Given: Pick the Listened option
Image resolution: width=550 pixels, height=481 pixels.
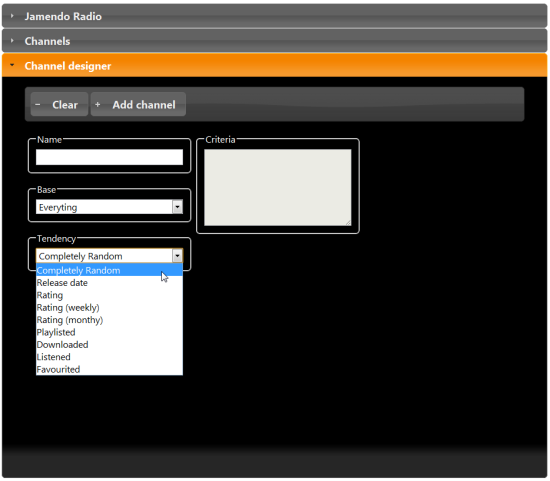Looking at the screenshot, I should pyautogui.click(x=109, y=357).
